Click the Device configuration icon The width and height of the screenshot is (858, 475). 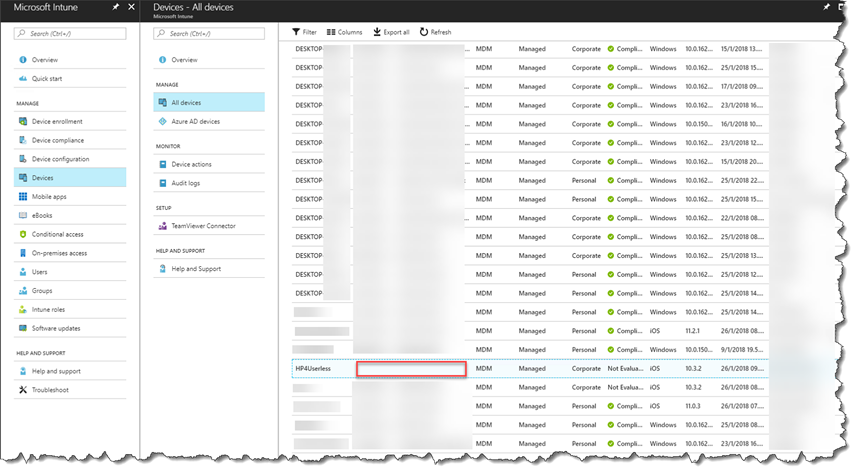coord(22,159)
